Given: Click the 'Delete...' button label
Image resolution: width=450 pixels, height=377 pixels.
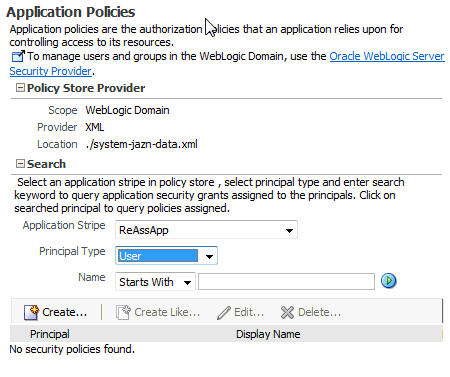Looking at the screenshot, I should 319,312.
